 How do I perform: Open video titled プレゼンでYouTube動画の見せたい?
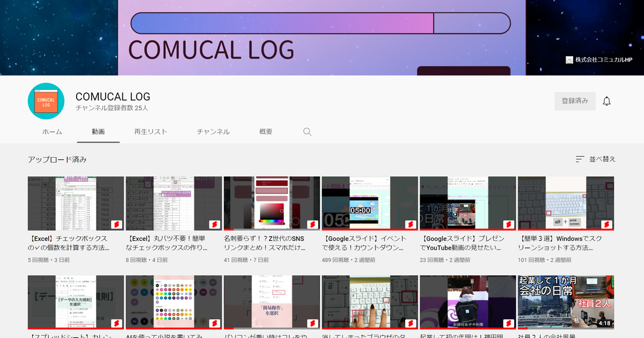[463, 243]
